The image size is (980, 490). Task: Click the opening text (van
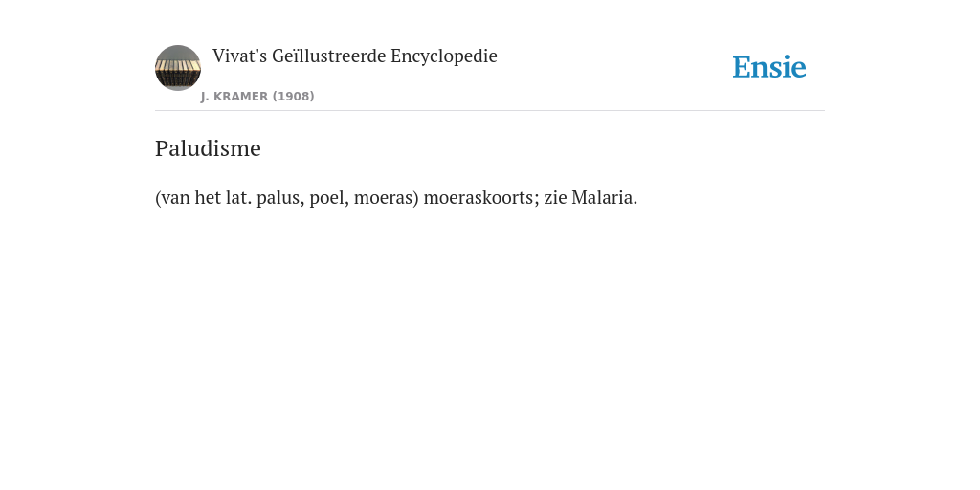pyautogui.click(x=172, y=198)
